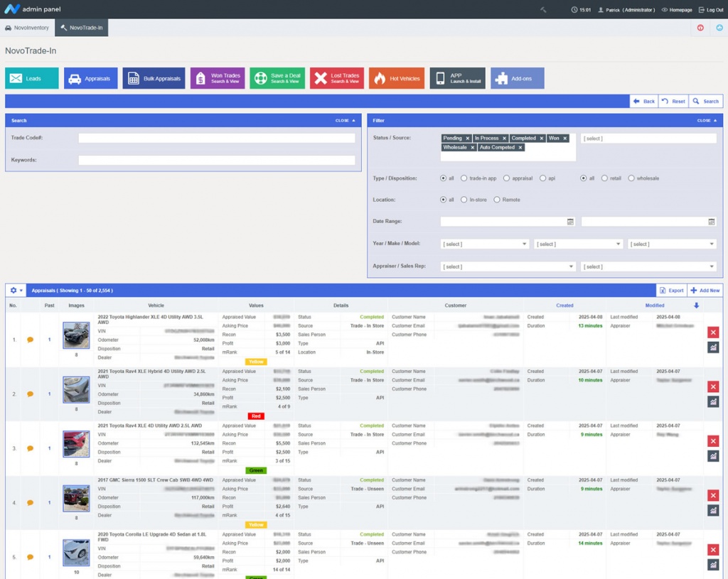Image resolution: width=728 pixels, height=579 pixels.
Task: View chart for 2021 Rav4 XLE Hybrid row
Action: (713, 401)
